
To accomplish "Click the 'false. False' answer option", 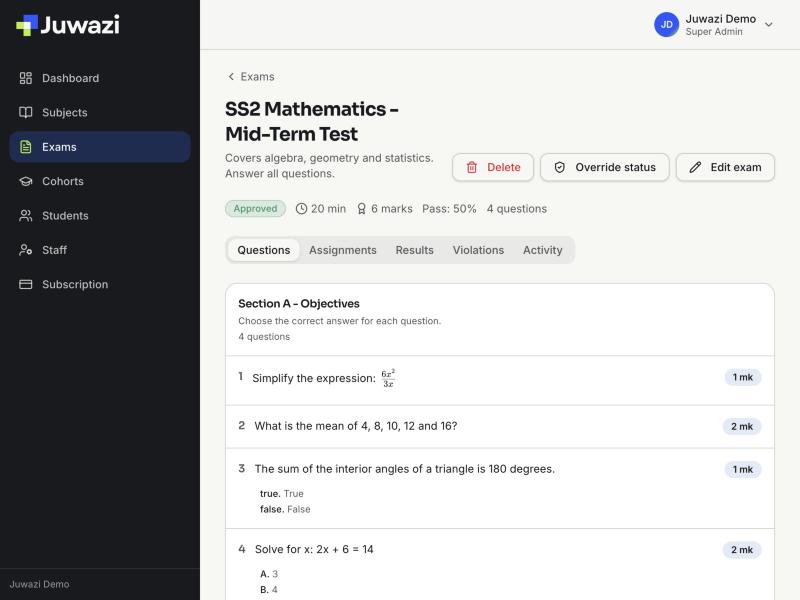I will pos(285,509).
